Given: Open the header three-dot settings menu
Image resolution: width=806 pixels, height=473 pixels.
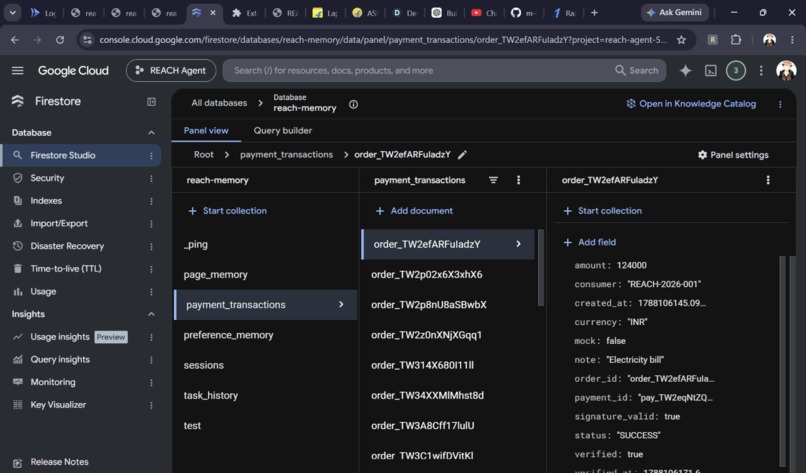Looking at the screenshot, I should coord(761,70).
